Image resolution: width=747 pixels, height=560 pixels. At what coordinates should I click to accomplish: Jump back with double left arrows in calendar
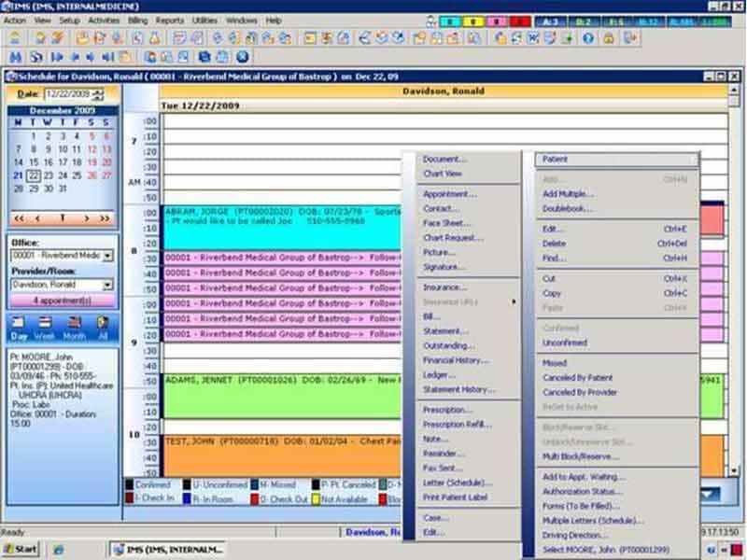point(19,218)
